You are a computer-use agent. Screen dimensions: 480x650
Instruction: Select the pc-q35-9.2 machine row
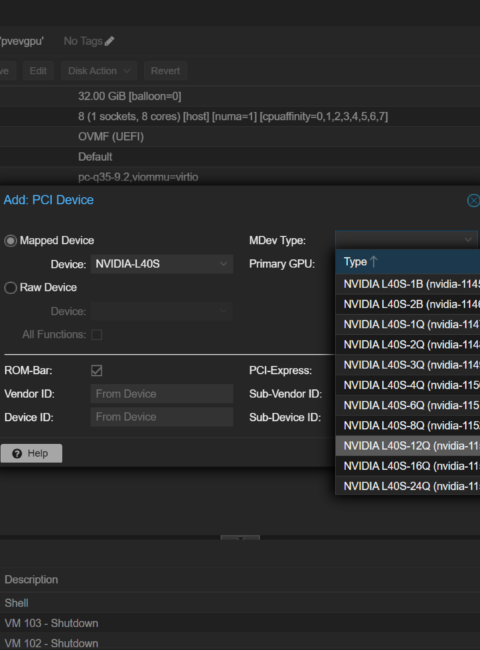(x=240, y=177)
